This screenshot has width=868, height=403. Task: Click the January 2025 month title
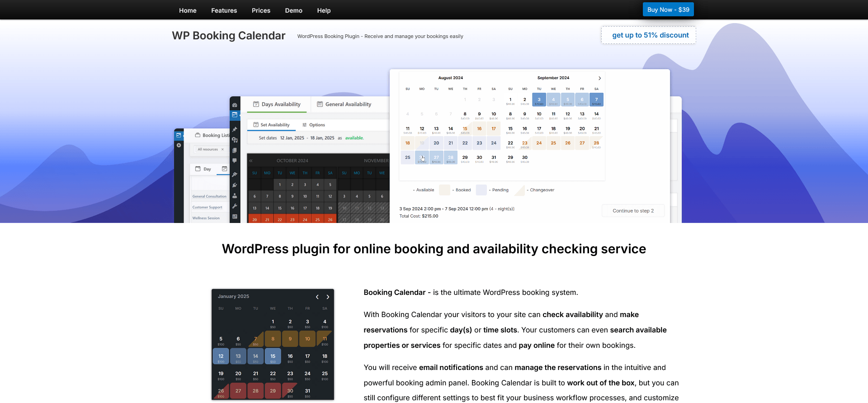click(x=233, y=297)
